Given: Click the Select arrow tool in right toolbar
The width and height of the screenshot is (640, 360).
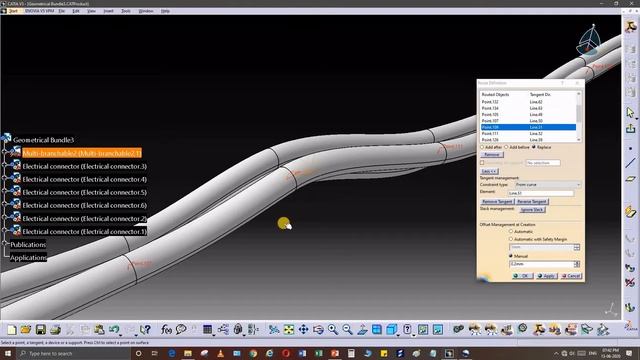Looking at the screenshot, I should 630,112.
